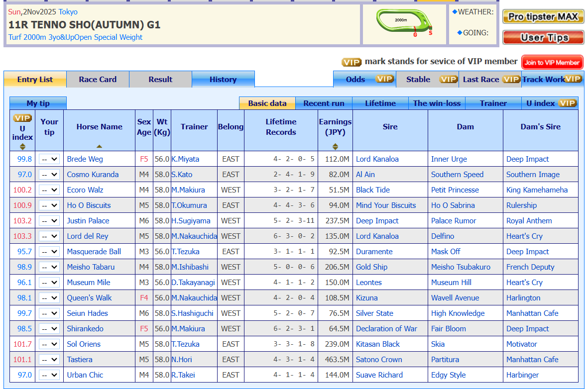
Task: Open My tip button
Action: [38, 103]
